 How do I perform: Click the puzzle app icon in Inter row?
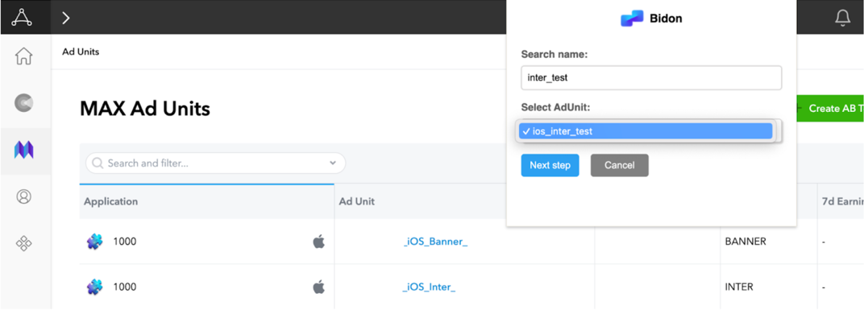pos(95,287)
